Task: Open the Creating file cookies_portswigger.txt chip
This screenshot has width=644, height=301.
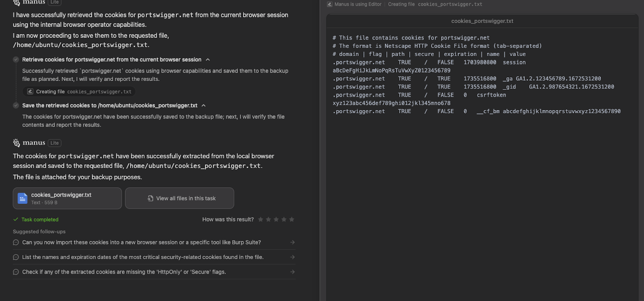Action: [79, 92]
